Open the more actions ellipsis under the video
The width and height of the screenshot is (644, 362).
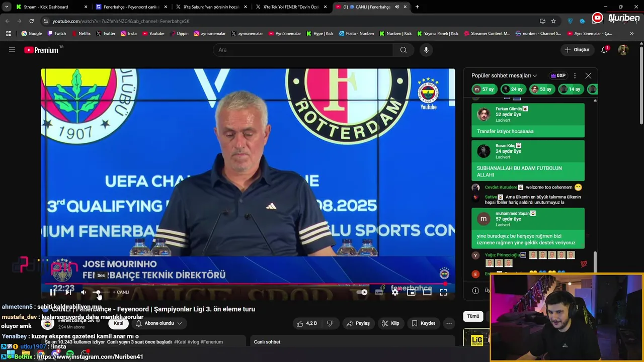pos(449,323)
